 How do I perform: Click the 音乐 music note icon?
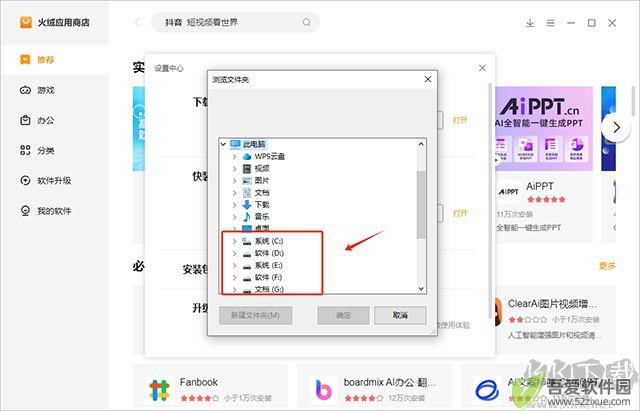(x=247, y=216)
